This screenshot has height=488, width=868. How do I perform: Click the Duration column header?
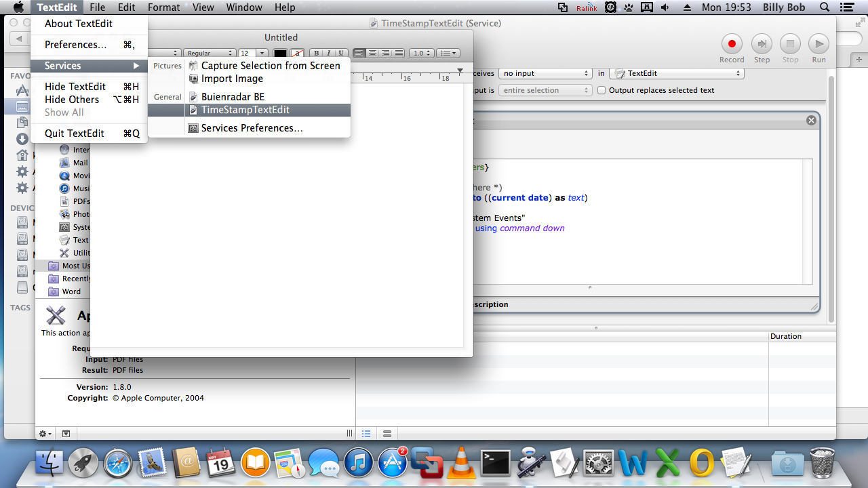pos(802,336)
